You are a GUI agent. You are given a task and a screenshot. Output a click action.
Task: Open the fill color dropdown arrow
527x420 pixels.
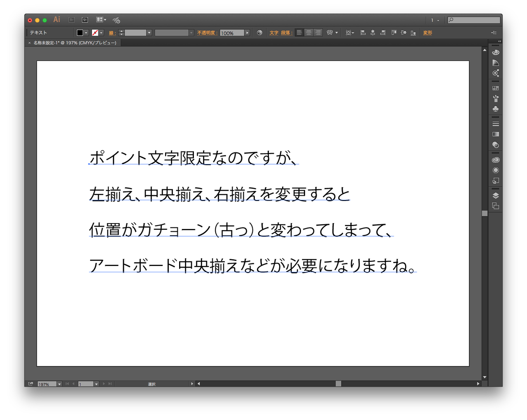86,33
